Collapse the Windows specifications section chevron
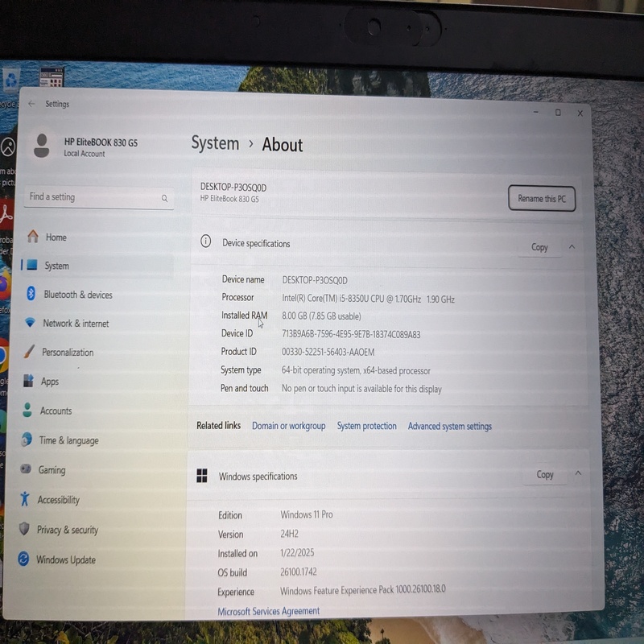This screenshot has width=644, height=644. [578, 473]
